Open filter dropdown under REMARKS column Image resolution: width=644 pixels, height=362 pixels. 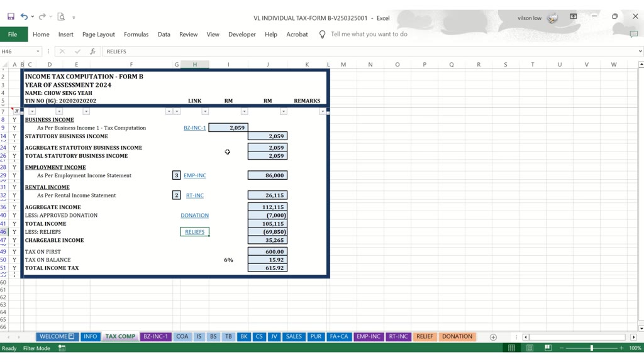tap(323, 111)
